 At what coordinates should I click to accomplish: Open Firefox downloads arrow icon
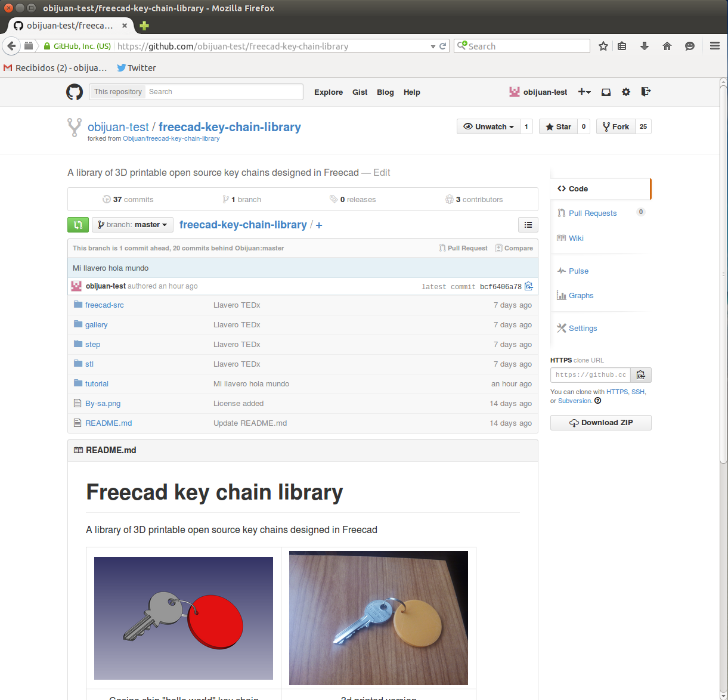(x=645, y=46)
